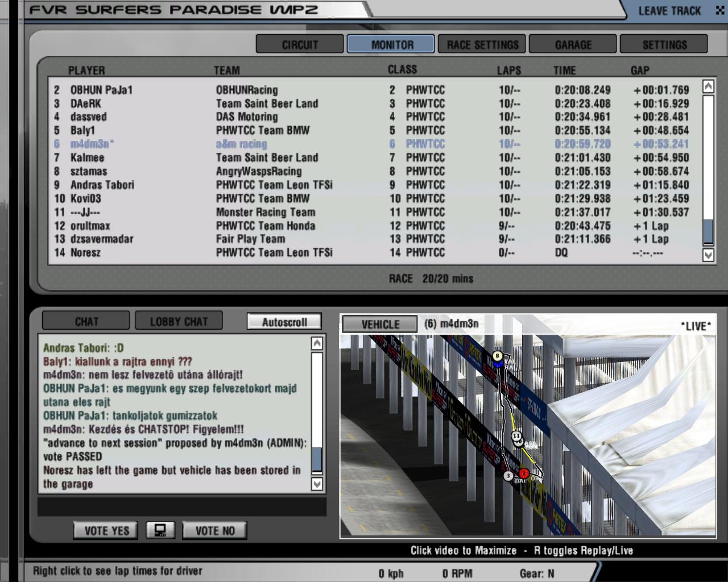Image resolution: width=728 pixels, height=582 pixels.
Task: Go to the Garage tab
Action: tap(573, 44)
